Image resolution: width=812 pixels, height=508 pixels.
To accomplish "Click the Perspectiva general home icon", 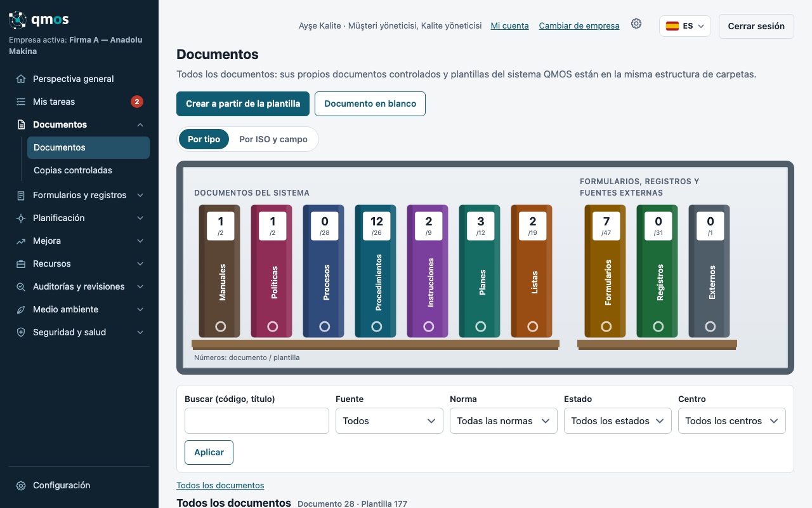I will click(x=21, y=79).
